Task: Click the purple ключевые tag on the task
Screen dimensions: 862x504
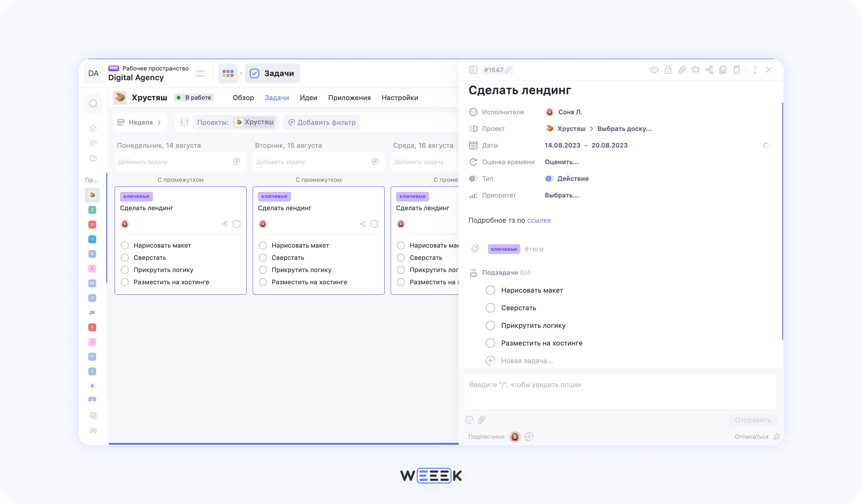Action: (503, 249)
